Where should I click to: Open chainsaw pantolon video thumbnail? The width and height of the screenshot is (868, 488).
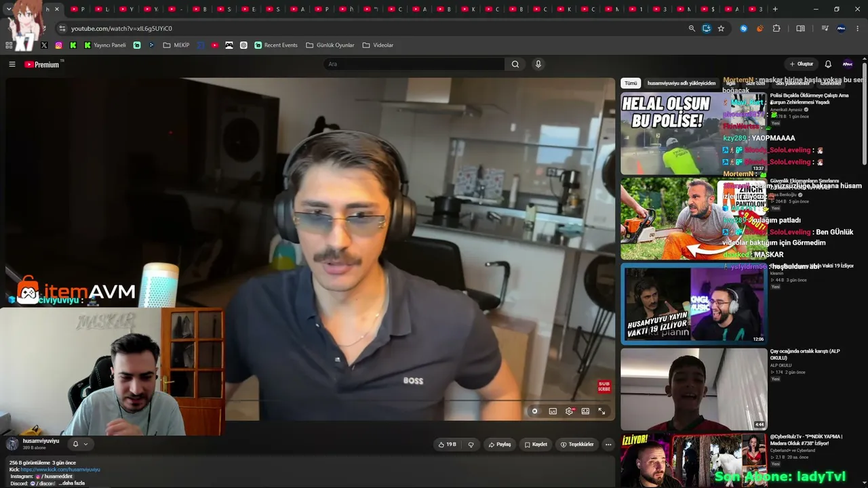pos(693,218)
